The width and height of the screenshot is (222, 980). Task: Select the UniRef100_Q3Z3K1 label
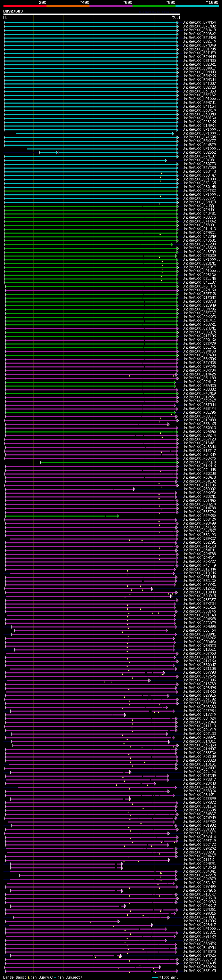[x=199, y=64]
